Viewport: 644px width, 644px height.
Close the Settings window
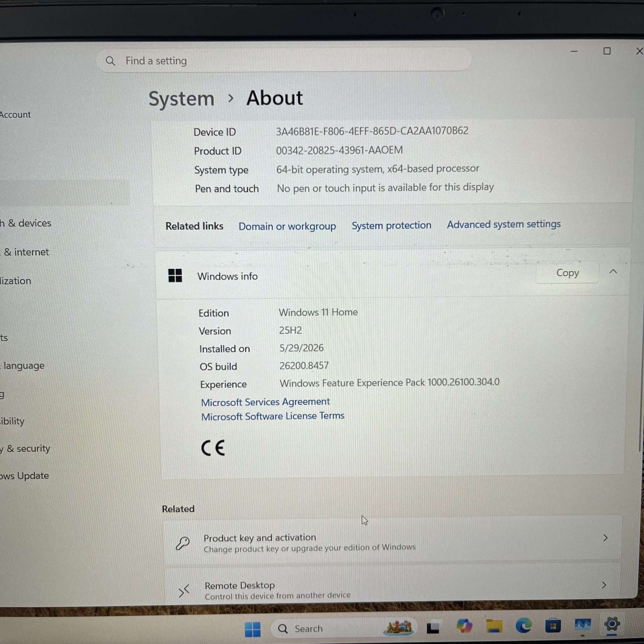click(x=639, y=51)
